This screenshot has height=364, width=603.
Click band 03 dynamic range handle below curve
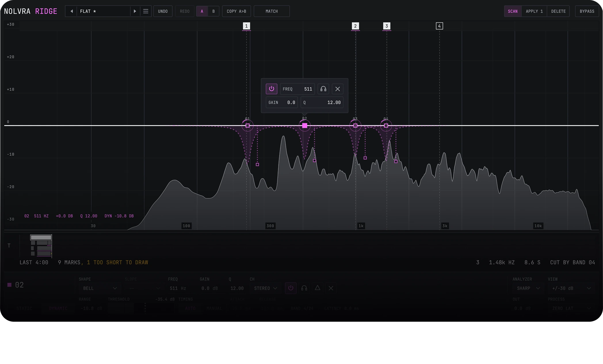[x=365, y=158]
